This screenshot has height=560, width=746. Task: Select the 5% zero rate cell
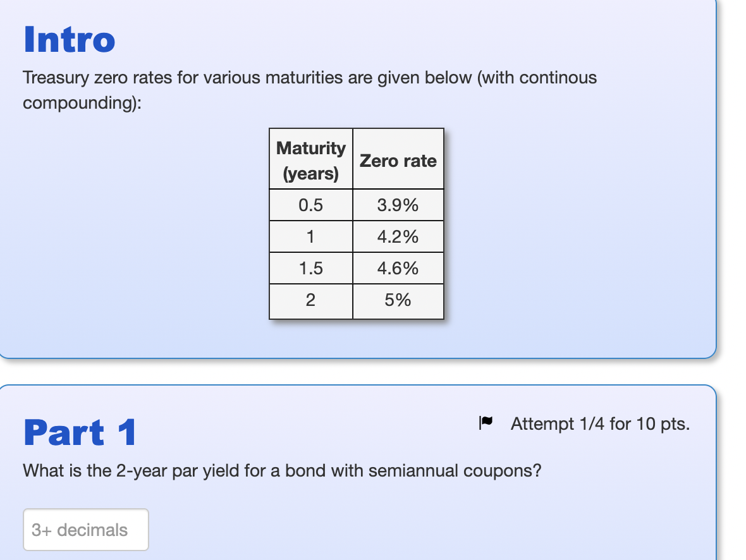(x=398, y=300)
